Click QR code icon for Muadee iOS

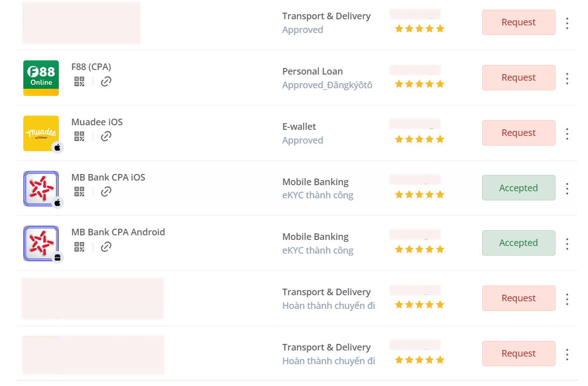[x=79, y=136]
